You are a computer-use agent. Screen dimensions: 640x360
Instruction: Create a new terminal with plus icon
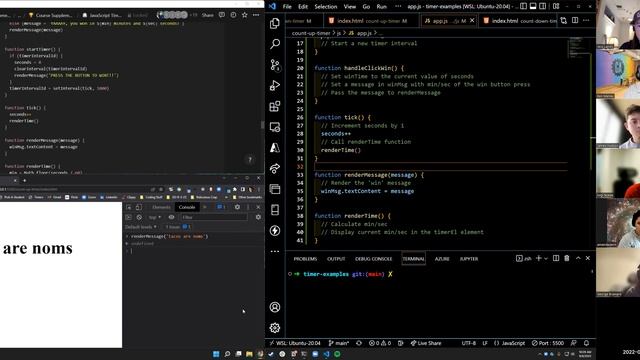539,258
